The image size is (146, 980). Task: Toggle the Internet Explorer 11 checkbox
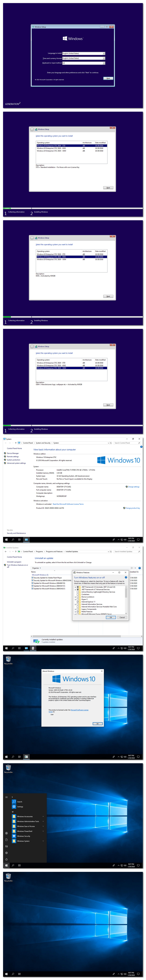[78, 602]
